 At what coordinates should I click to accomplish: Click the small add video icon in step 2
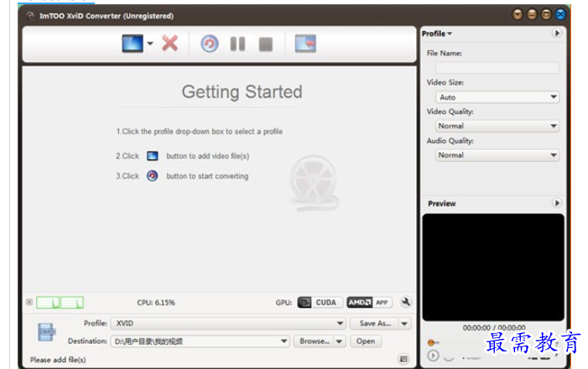coord(153,156)
